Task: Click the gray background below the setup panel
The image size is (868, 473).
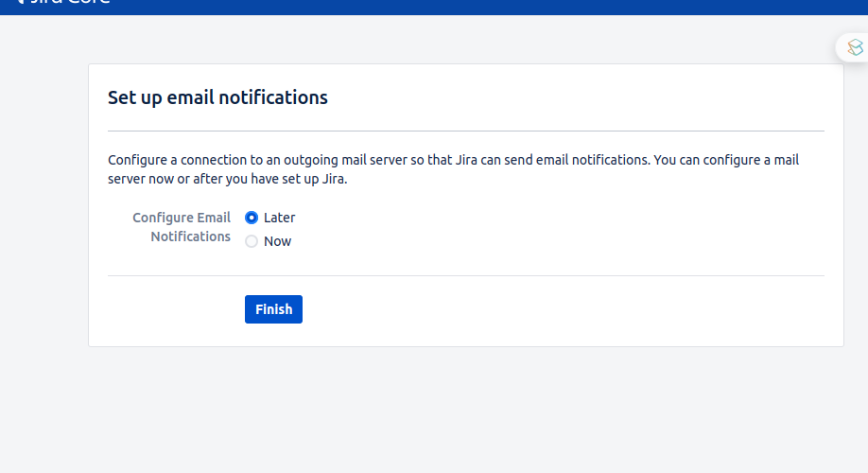Action: (434, 410)
